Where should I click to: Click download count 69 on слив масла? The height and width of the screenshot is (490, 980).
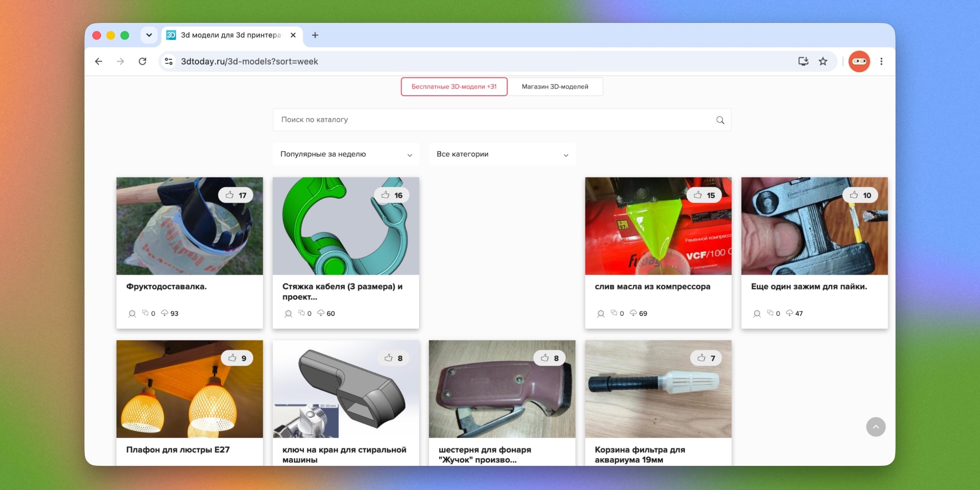tap(639, 313)
